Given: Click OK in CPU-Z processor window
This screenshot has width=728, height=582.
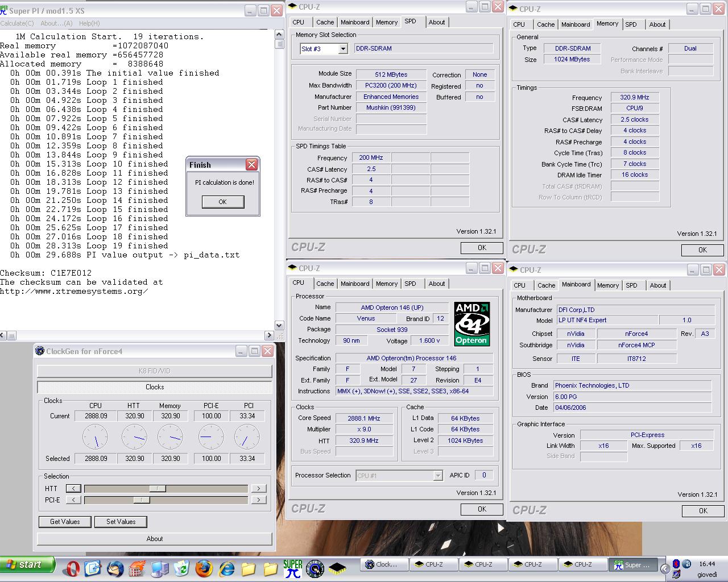Looking at the screenshot, I should point(482,509).
